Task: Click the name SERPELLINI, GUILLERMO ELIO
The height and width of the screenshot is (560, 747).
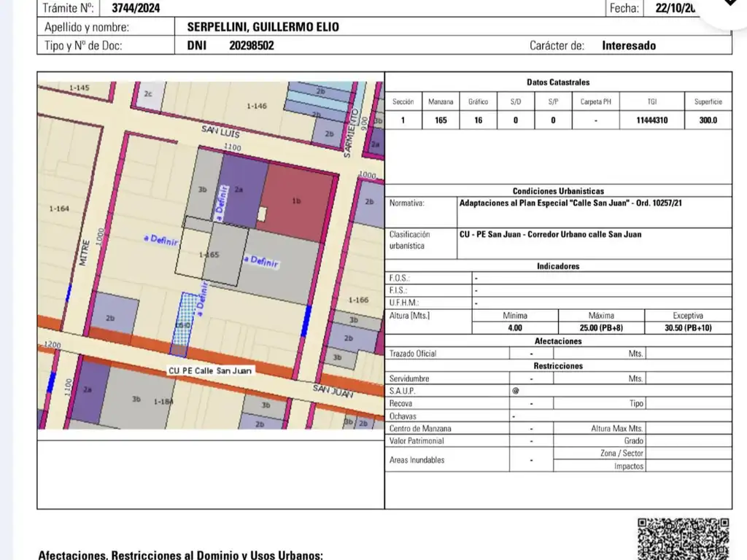Action: (x=263, y=27)
